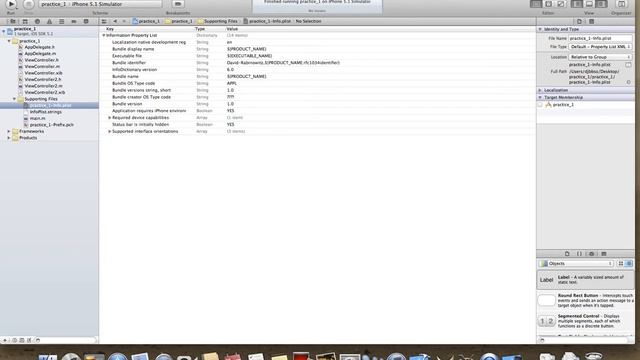
Task: Expand Required device capabilities row
Action: [109, 118]
